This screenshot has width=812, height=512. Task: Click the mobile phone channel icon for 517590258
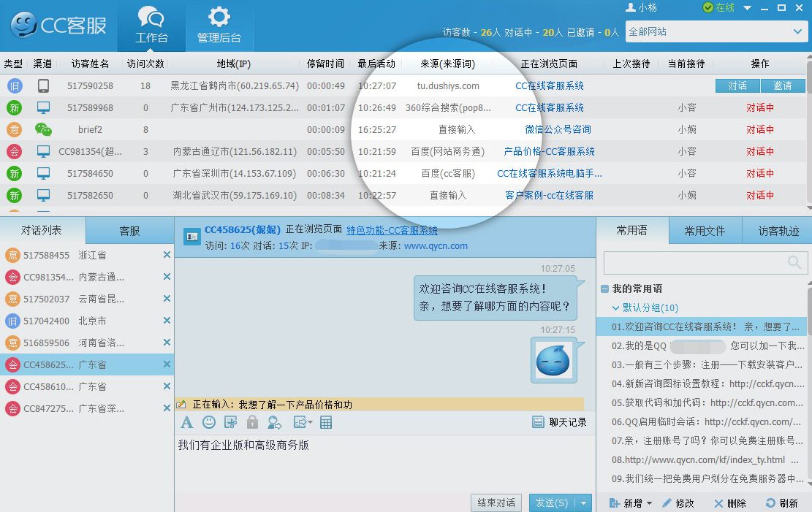click(44, 86)
